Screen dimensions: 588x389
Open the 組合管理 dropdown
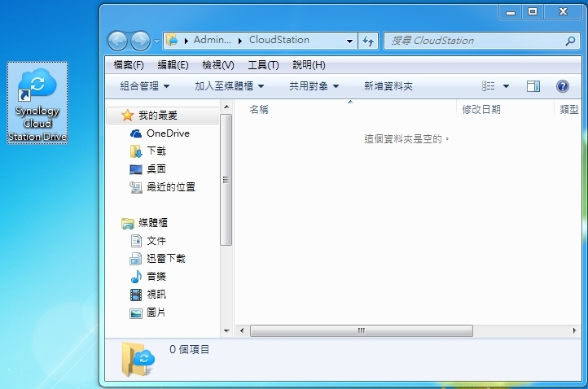tap(145, 86)
